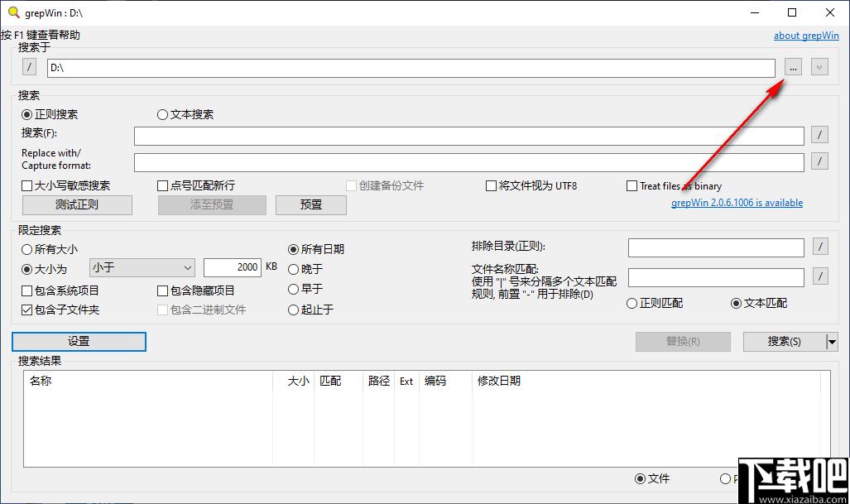Open the 小于 size comparison dropdown

pyautogui.click(x=142, y=267)
